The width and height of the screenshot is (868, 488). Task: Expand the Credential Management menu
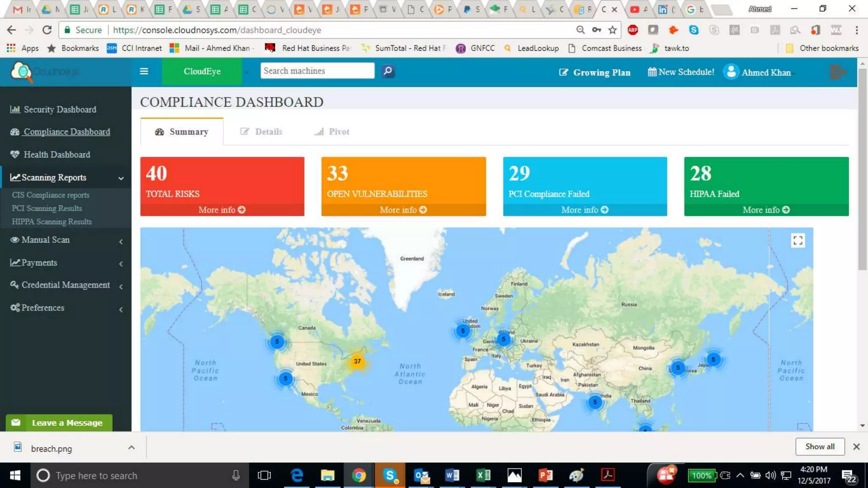[x=66, y=285]
